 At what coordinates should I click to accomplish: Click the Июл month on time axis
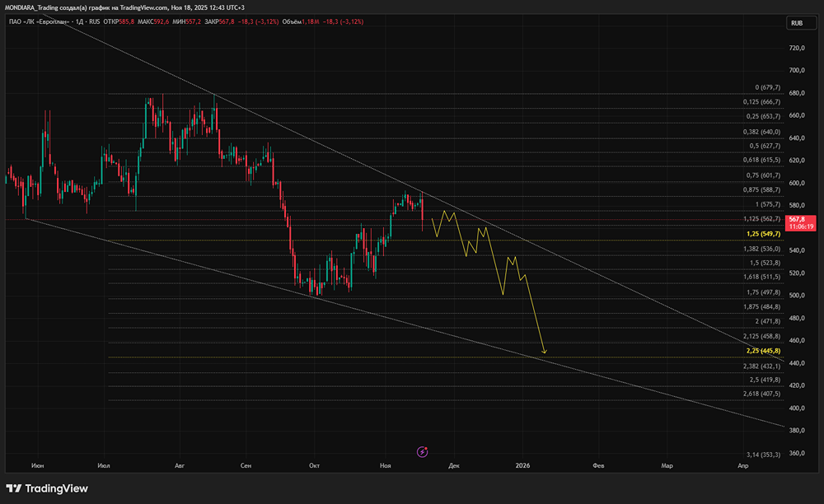[x=104, y=465]
